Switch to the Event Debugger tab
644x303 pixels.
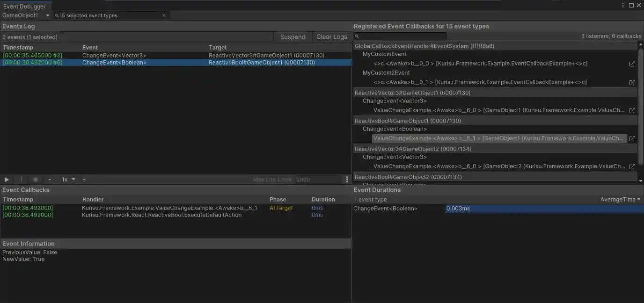pos(23,6)
